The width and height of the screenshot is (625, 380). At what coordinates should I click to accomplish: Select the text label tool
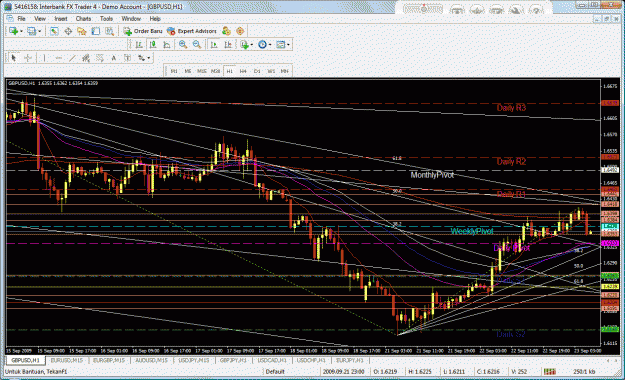(x=127, y=58)
